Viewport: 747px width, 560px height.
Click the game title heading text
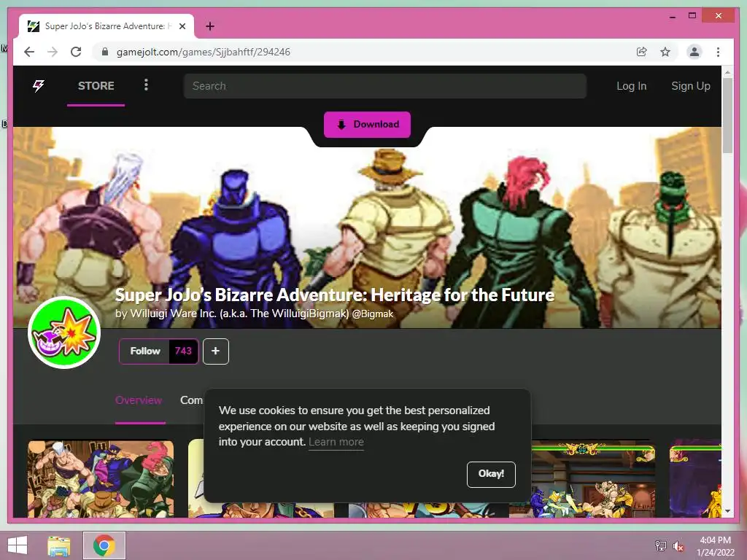[334, 295]
